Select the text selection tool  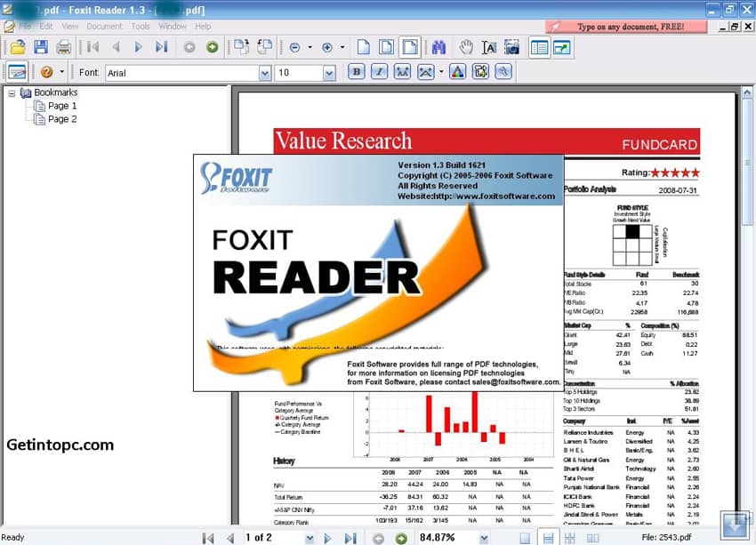click(489, 47)
